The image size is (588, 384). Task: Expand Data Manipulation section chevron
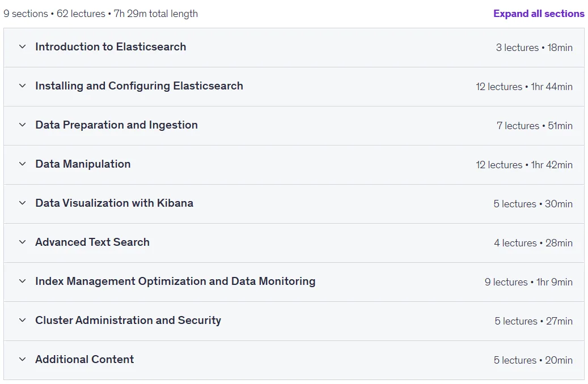pos(23,164)
